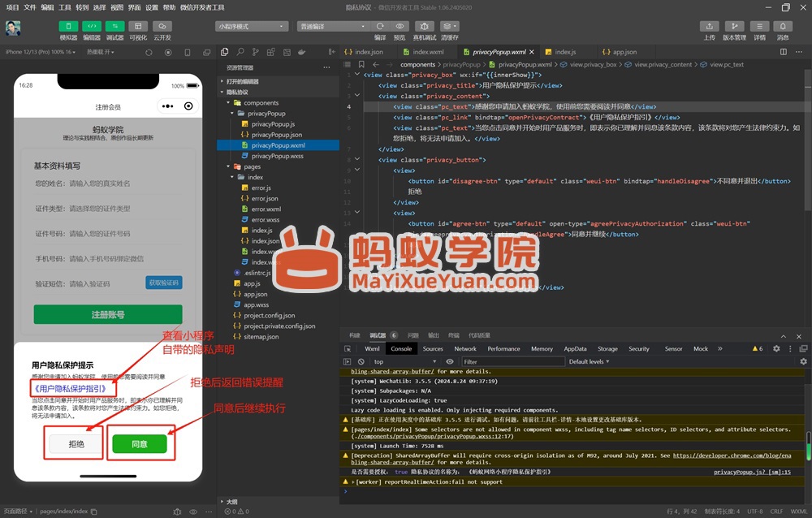
Task: Click the 获取验证码 button
Action: click(164, 283)
